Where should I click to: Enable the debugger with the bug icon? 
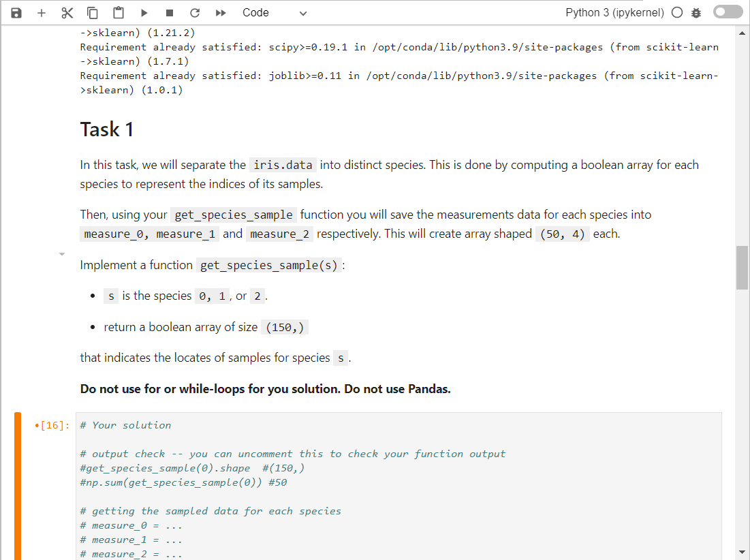pyautogui.click(x=696, y=13)
